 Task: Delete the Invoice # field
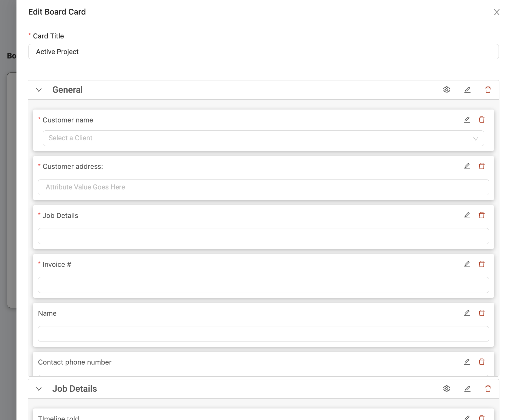[x=482, y=264]
